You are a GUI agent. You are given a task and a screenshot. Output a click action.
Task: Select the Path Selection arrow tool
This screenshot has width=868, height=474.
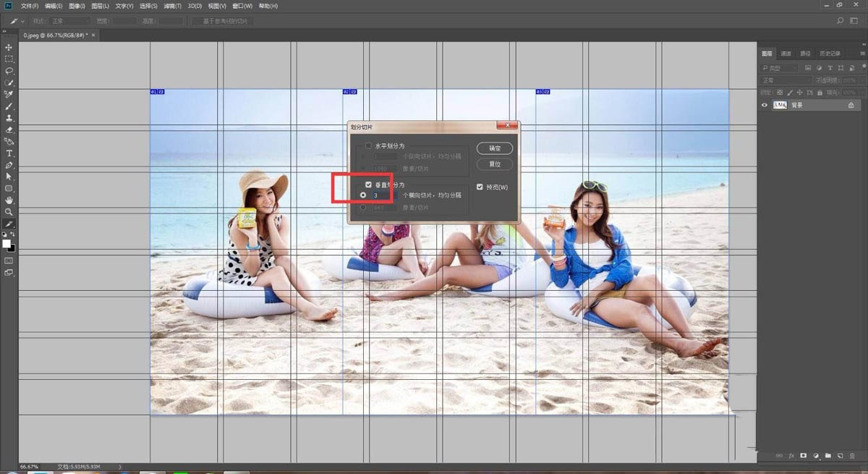point(9,177)
